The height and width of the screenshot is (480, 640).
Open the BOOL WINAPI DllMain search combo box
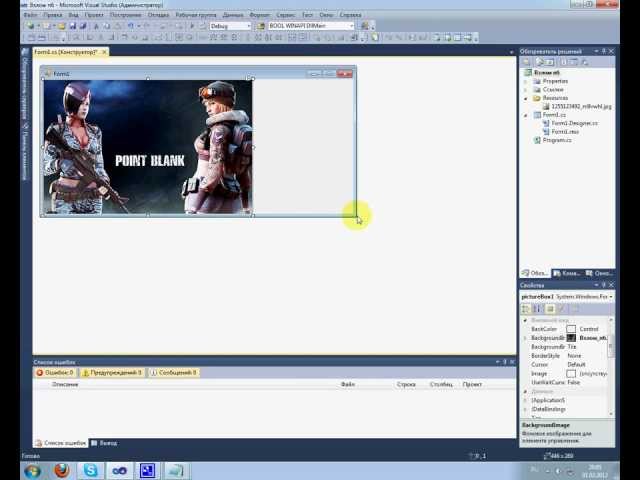click(311, 26)
